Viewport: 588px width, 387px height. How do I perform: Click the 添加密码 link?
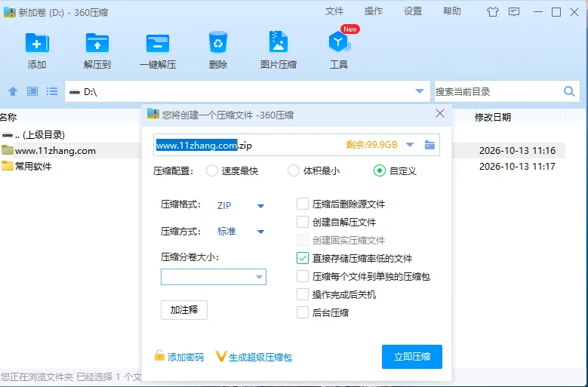[x=186, y=358]
